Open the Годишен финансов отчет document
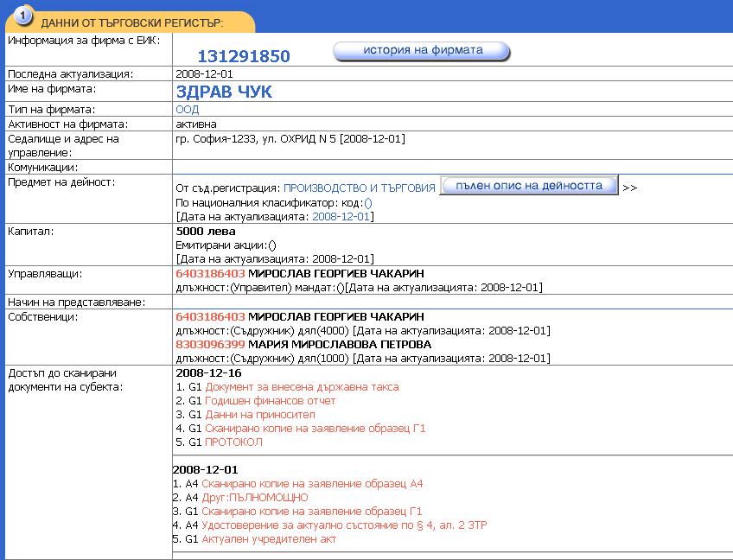The image size is (733, 560). click(x=271, y=401)
